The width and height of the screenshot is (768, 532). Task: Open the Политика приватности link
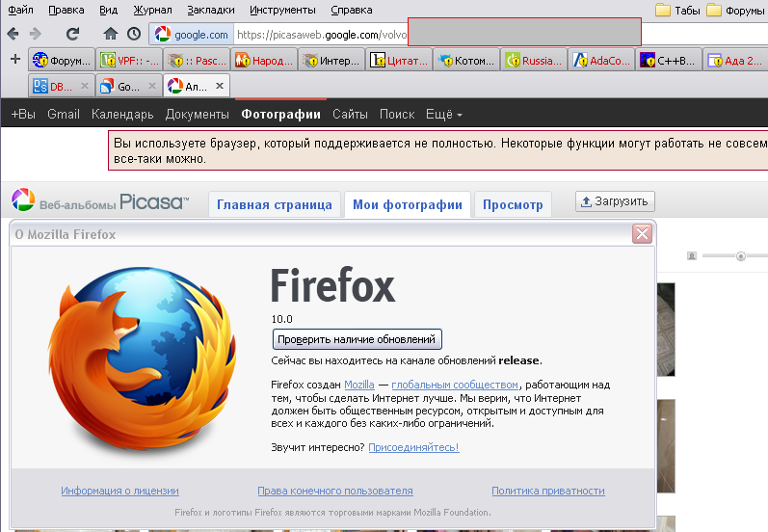tap(547, 491)
